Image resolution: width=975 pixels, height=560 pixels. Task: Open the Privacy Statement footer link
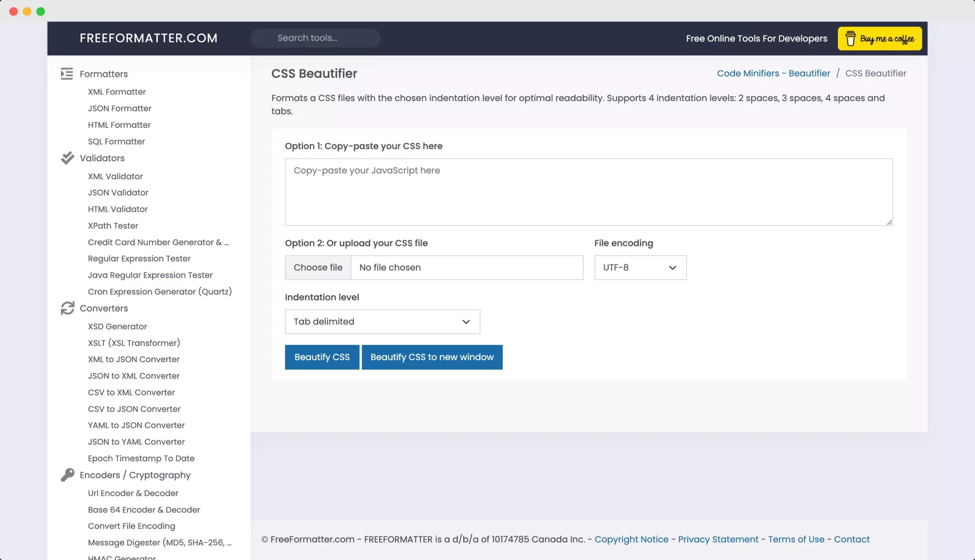pos(718,539)
